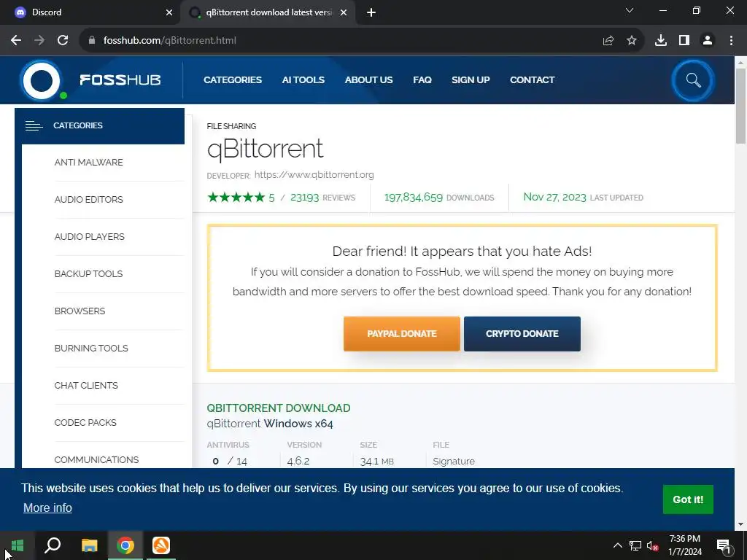Go back with the browser back arrow

(16, 41)
